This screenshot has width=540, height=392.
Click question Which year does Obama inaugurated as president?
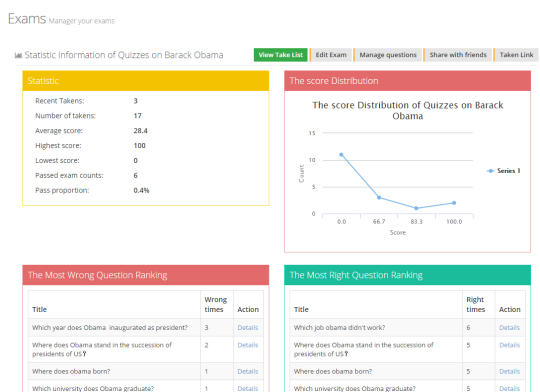[x=110, y=328]
